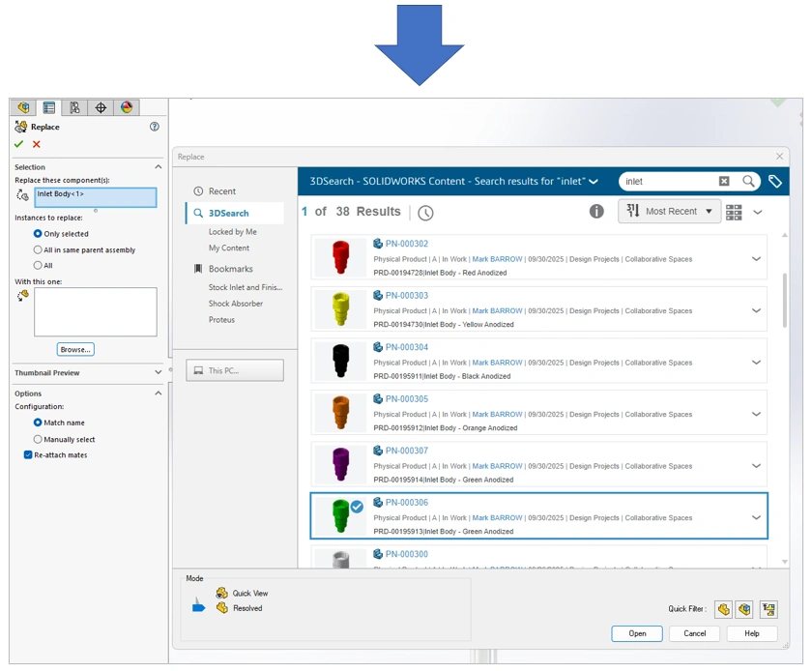Screen dimensions: 812x671
Task: Open the PN-000302 link
Action: point(407,244)
